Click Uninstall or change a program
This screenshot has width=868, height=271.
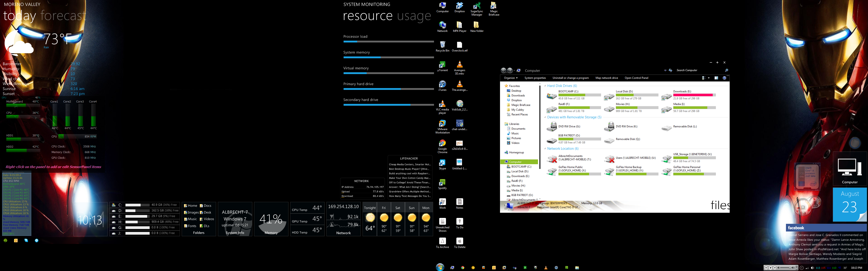pos(571,78)
